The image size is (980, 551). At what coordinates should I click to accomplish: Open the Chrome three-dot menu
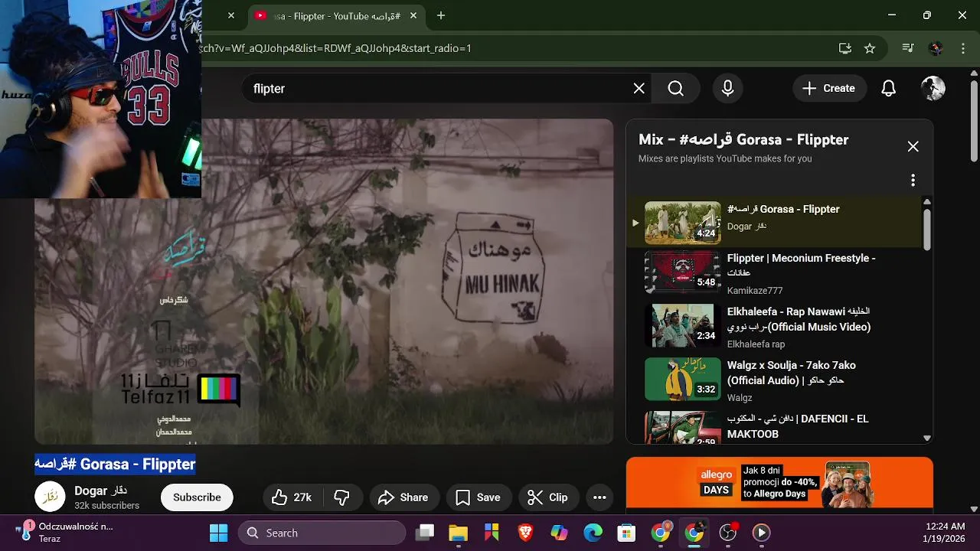(x=963, y=48)
